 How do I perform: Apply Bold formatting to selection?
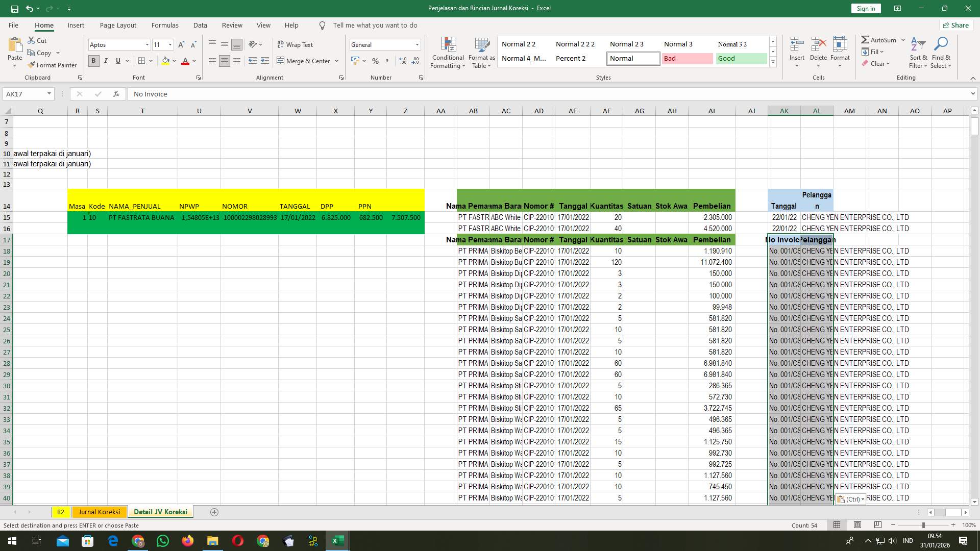tap(93, 61)
